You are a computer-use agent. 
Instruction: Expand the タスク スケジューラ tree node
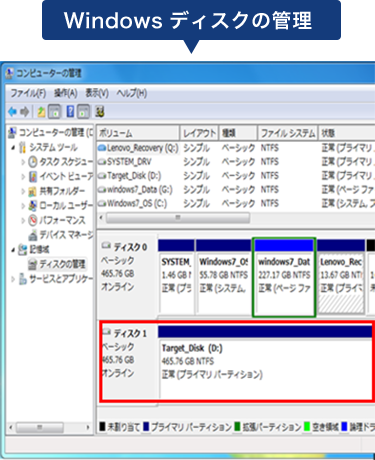click(x=23, y=162)
